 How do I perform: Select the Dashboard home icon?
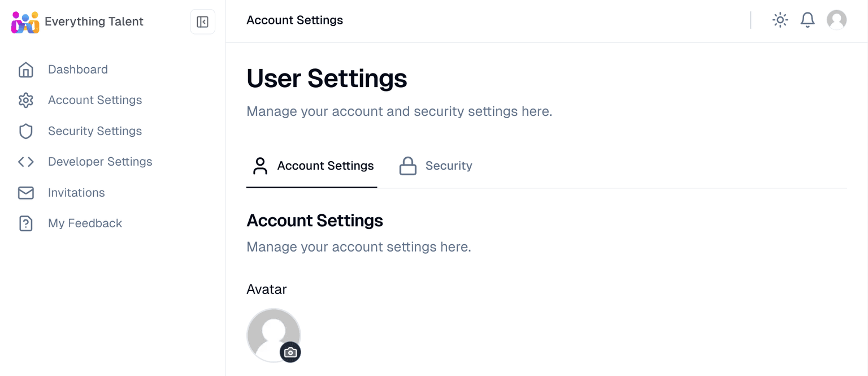pos(25,69)
